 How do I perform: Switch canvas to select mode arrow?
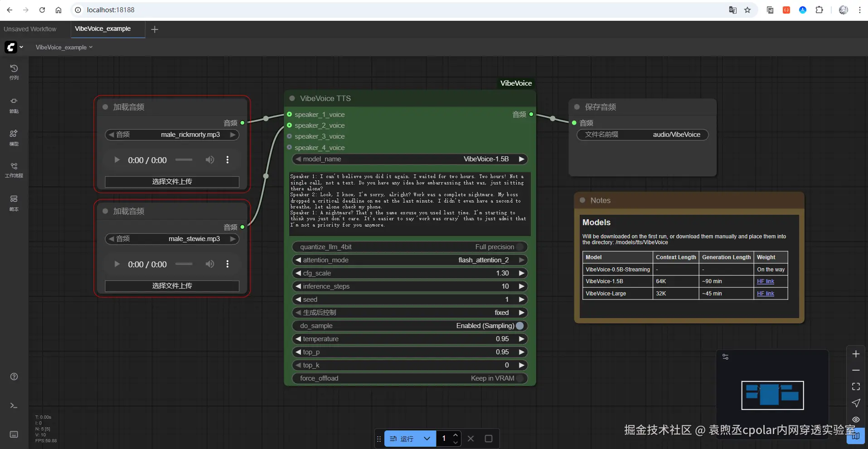[856, 403]
